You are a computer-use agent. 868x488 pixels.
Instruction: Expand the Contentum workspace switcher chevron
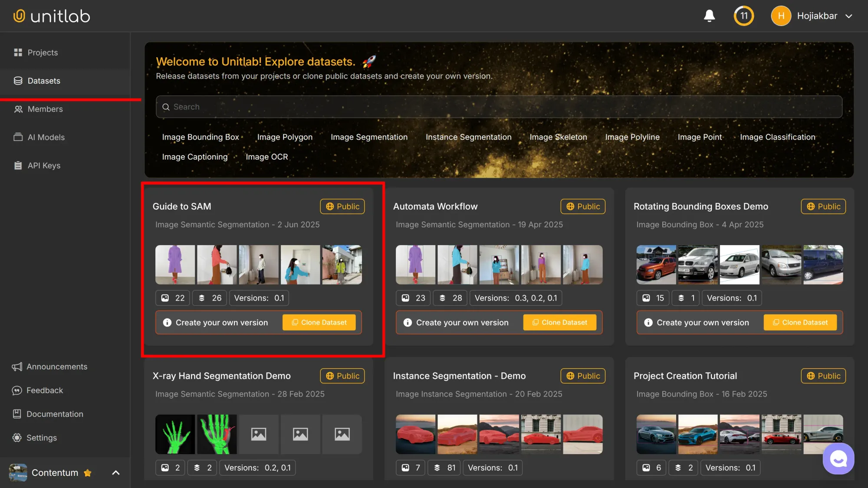116,473
